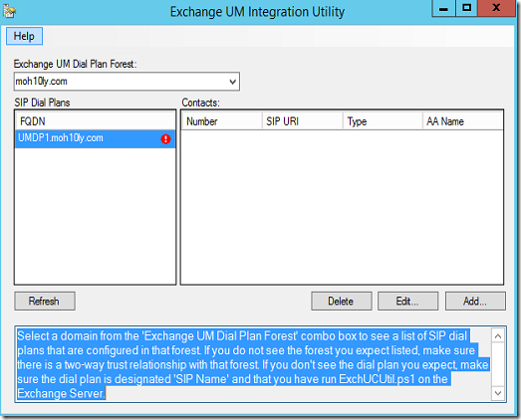This screenshot has width=521, height=420.
Task: Click the scroll up arrow in description box
Action: [x=498, y=336]
